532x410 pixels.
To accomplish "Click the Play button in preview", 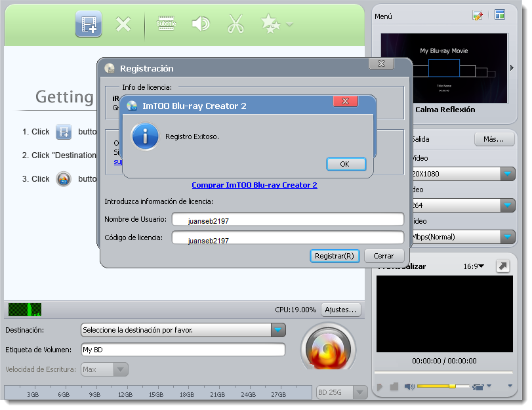I will (380, 386).
